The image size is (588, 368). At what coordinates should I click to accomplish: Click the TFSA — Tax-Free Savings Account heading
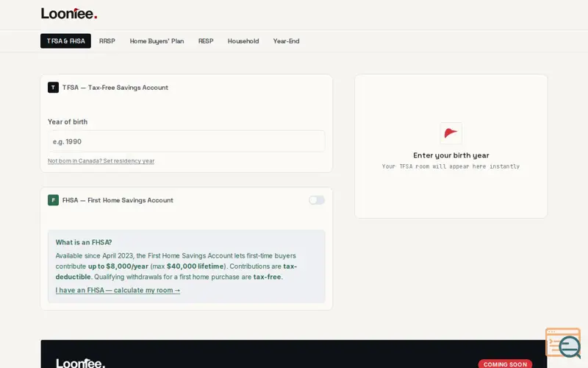(115, 88)
